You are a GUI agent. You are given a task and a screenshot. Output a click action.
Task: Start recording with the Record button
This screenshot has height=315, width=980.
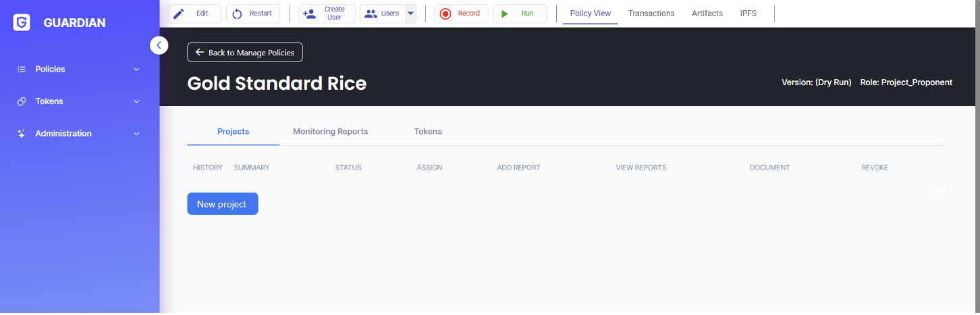pos(461,14)
